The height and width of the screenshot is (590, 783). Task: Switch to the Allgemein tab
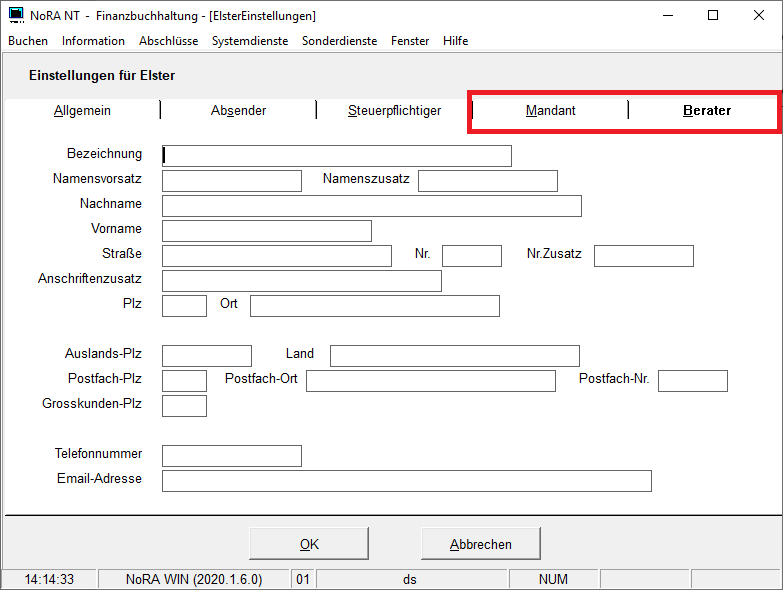(x=82, y=111)
